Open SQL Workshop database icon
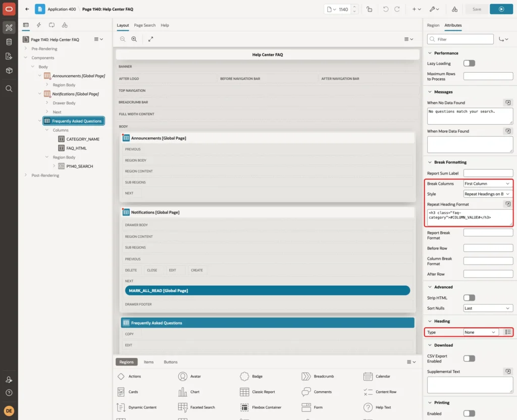Image resolution: width=517 pixels, height=420 pixels. click(x=9, y=42)
